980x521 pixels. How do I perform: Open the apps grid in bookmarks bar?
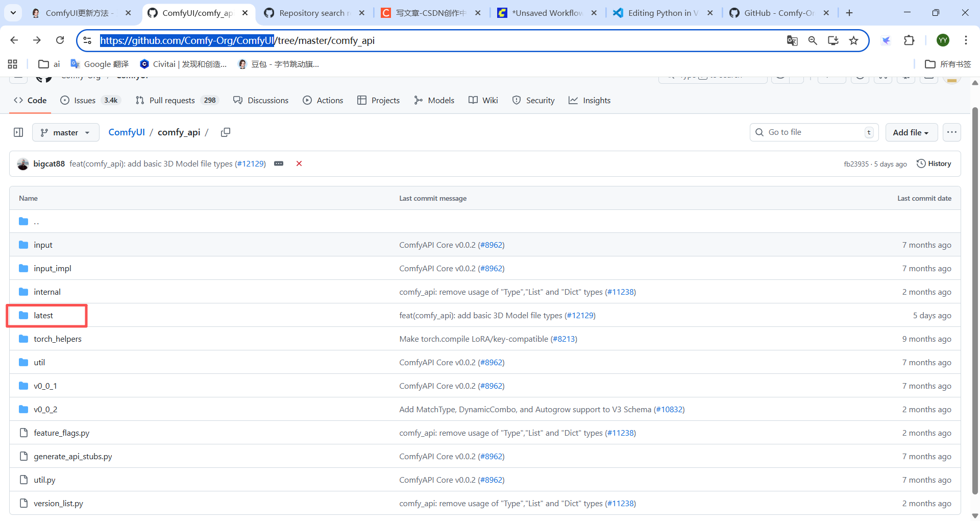coord(13,64)
